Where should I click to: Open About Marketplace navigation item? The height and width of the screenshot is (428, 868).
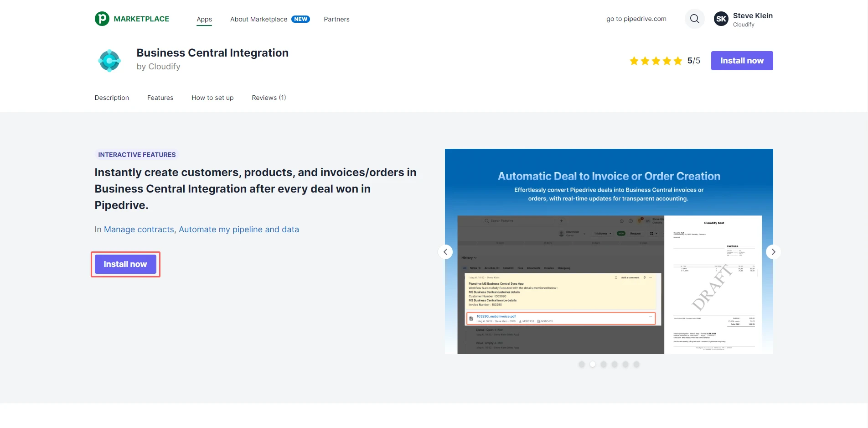tap(258, 19)
